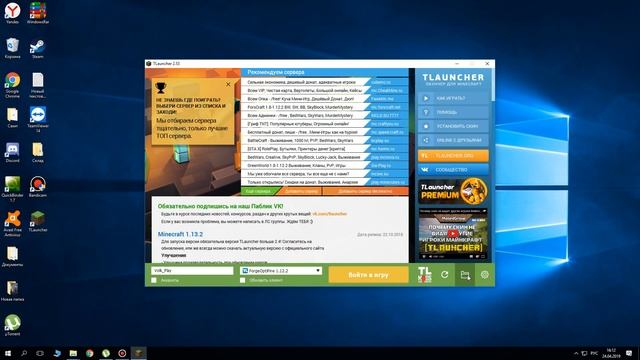640x360 pixels.
Task: Select the ForsCraft 1.8-1.12.2 server row
Action: pos(324,107)
